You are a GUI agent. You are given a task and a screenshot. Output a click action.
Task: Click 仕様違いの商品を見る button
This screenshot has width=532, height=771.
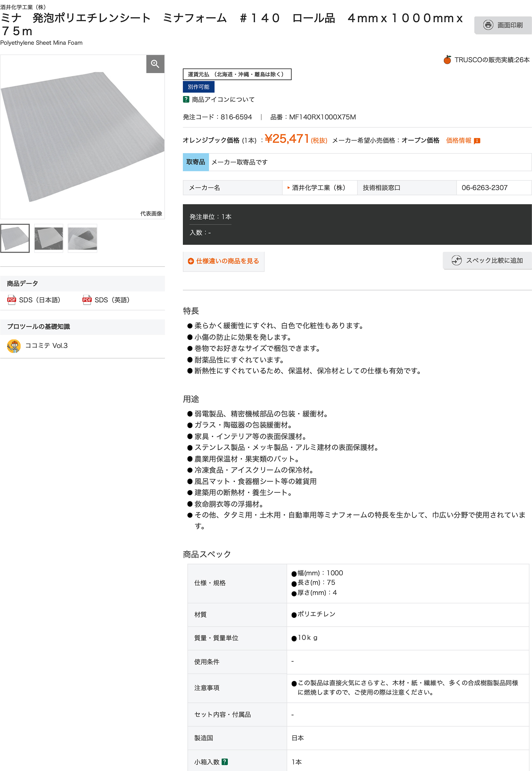click(223, 261)
